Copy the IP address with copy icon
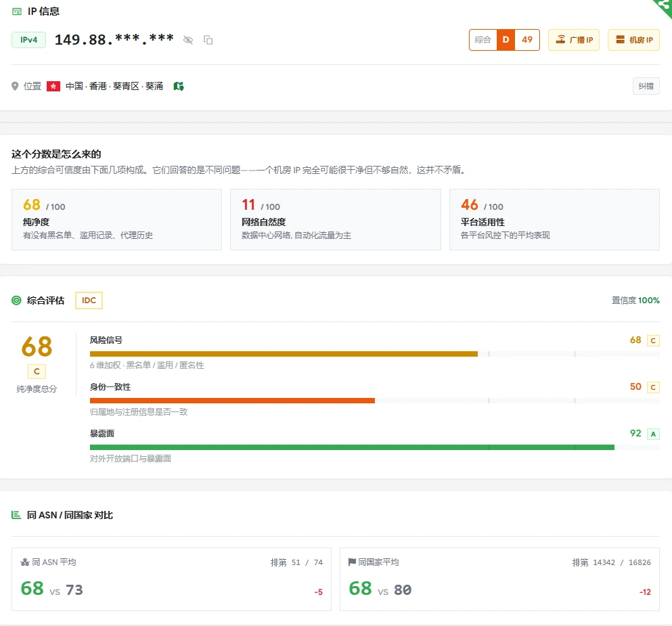672x626 pixels. [208, 40]
